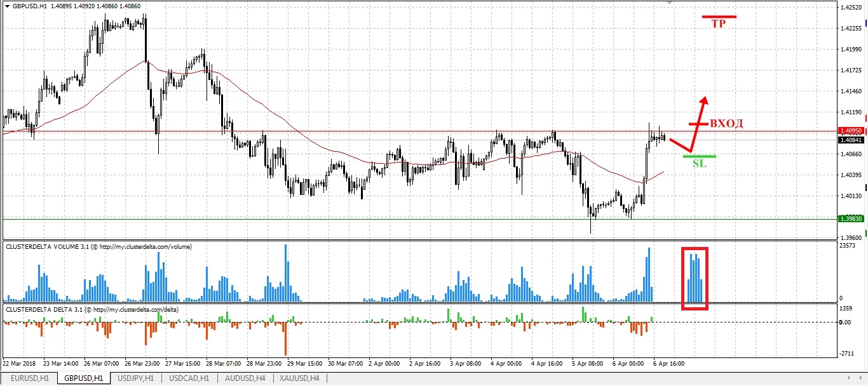Click the black 1.40841 current price label
Screen dimensions: 868x386
(850, 139)
